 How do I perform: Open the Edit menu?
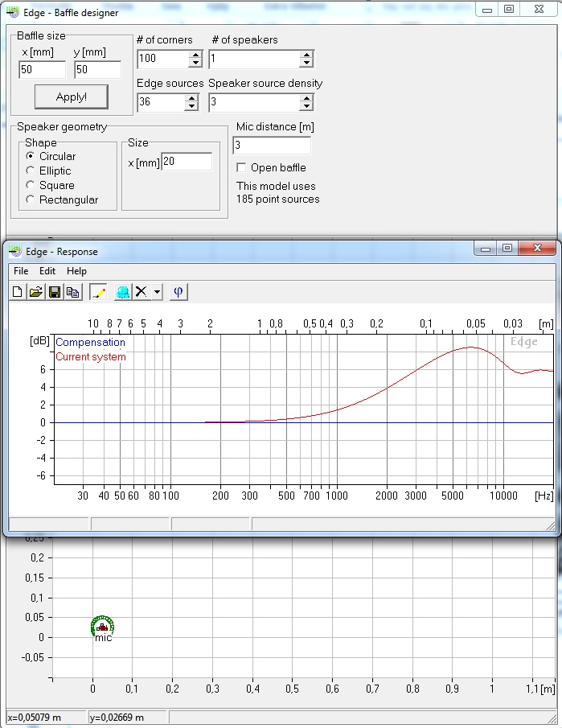pyautogui.click(x=47, y=271)
